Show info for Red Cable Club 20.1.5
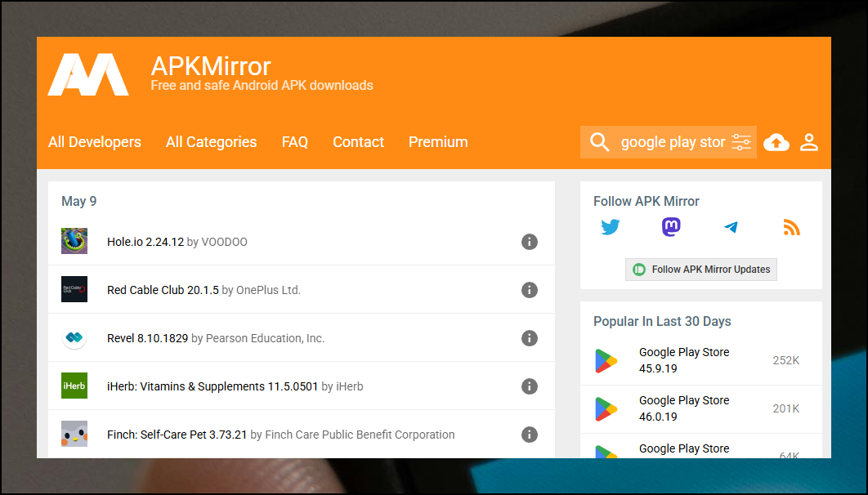Viewport: 868px width, 495px height. [x=529, y=290]
